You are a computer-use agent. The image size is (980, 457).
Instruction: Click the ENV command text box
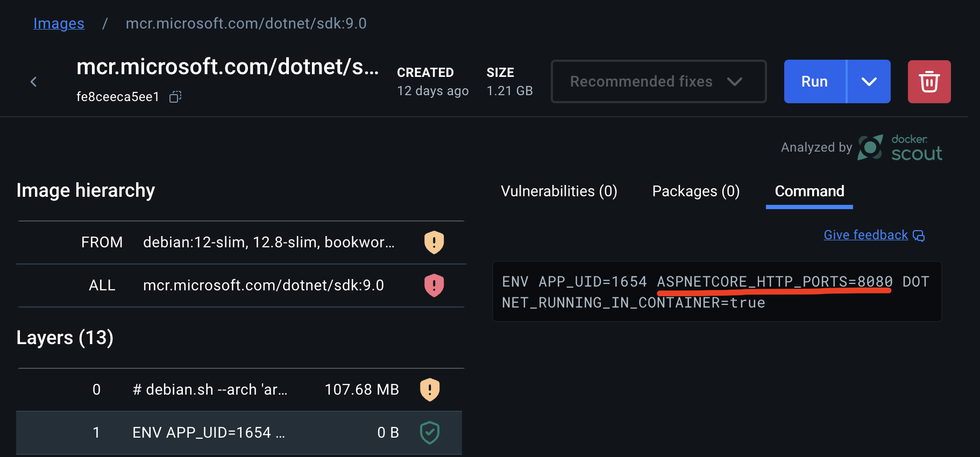coord(716,292)
